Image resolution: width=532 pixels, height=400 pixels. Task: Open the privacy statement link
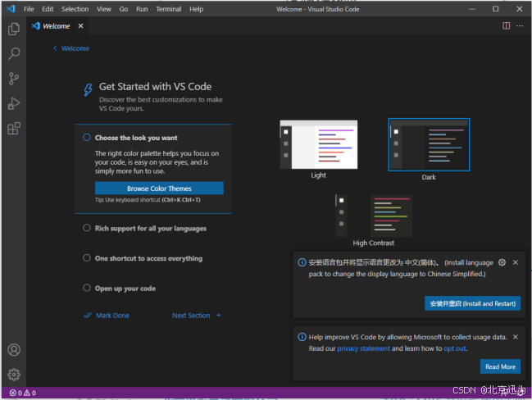point(363,348)
